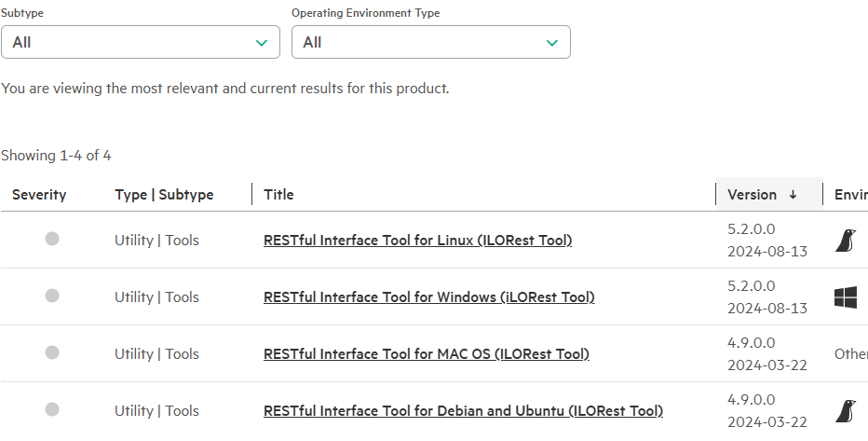Viewport: 868px width, 441px height.
Task: Sort by the Type | Subtype column header
Action: tap(164, 195)
